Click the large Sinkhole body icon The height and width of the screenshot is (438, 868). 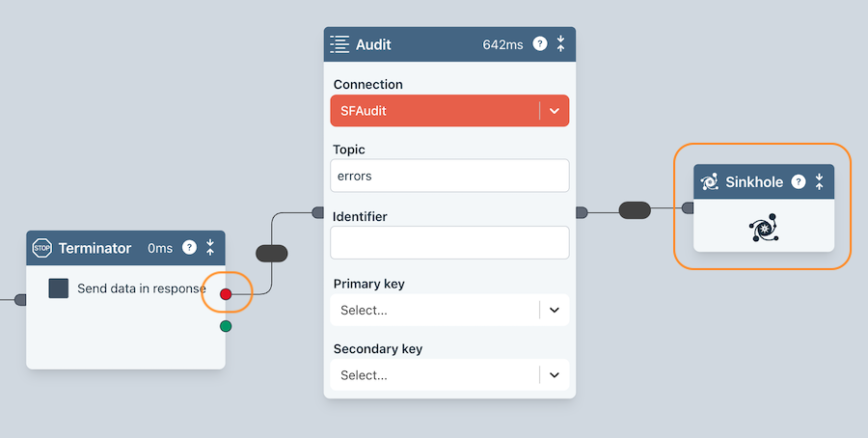point(764,228)
